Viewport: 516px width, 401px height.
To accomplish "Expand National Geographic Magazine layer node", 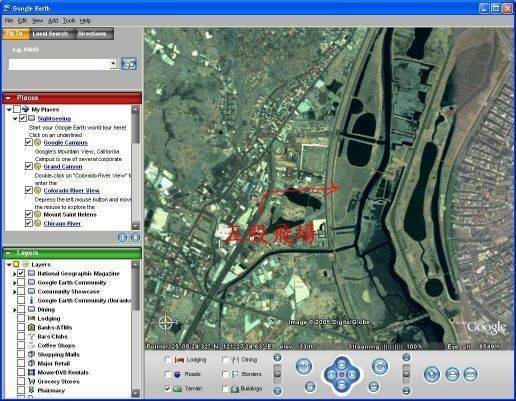I will [14, 274].
